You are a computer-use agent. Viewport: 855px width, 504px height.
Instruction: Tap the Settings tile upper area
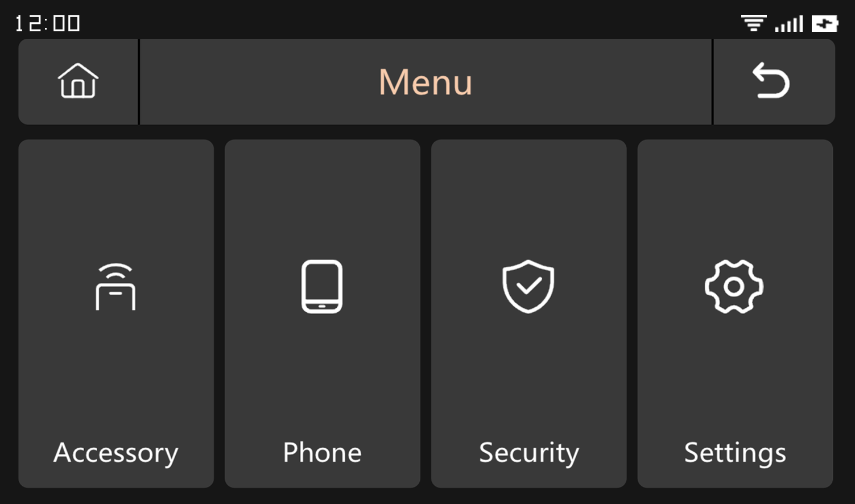coord(736,199)
